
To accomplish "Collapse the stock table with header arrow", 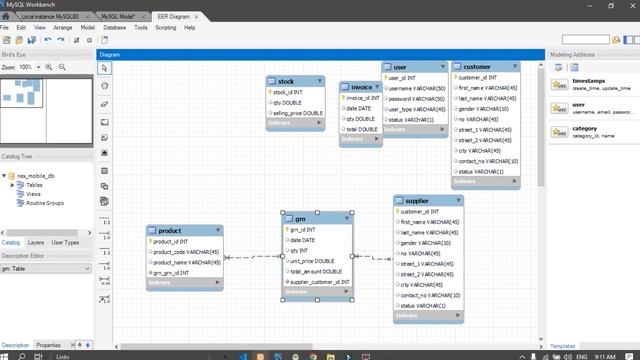I will 320,81.
